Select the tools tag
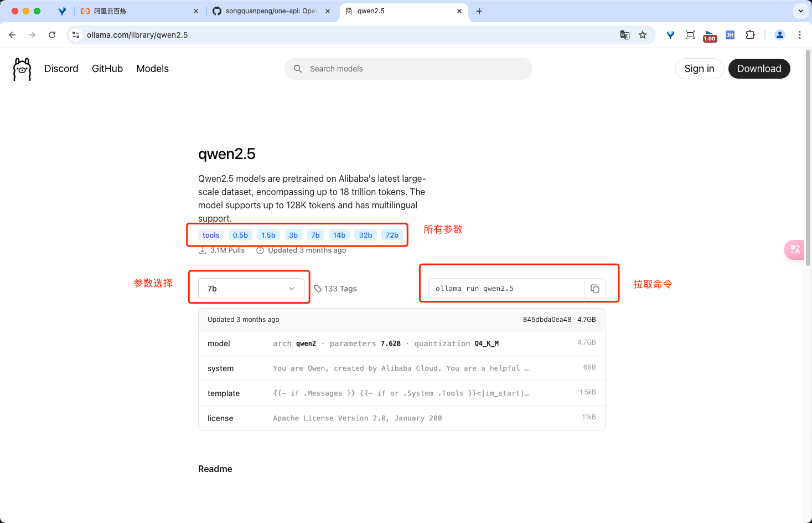Screen dimensions: 812x523 (x=211, y=235)
